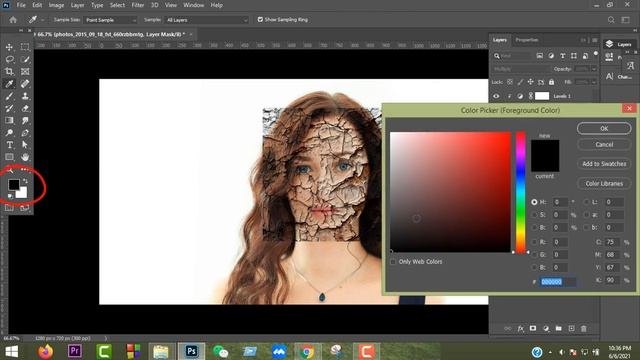Select the Type tool
The image size is (640, 360).
9,145
